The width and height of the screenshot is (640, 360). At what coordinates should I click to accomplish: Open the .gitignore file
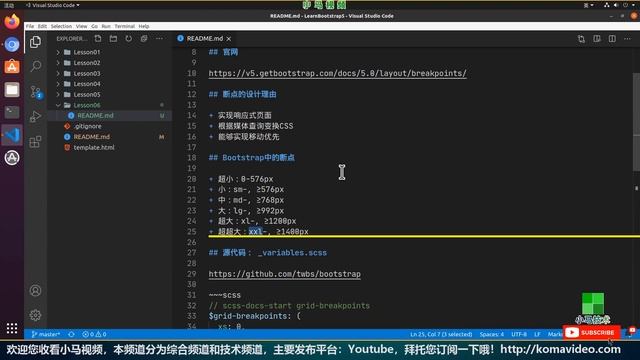[87, 127]
